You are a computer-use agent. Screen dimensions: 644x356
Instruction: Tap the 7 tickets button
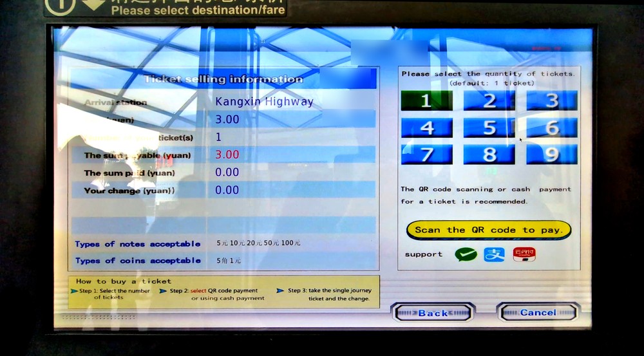pos(426,155)
